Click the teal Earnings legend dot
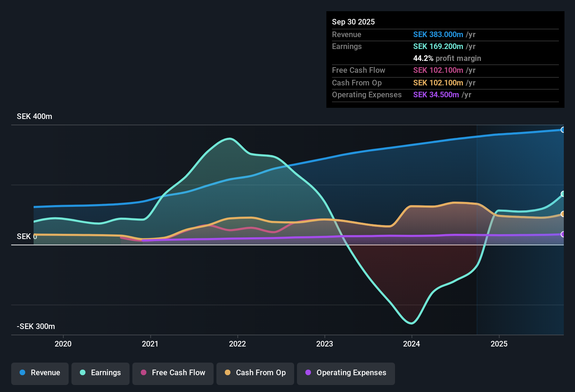 (83, 373)
